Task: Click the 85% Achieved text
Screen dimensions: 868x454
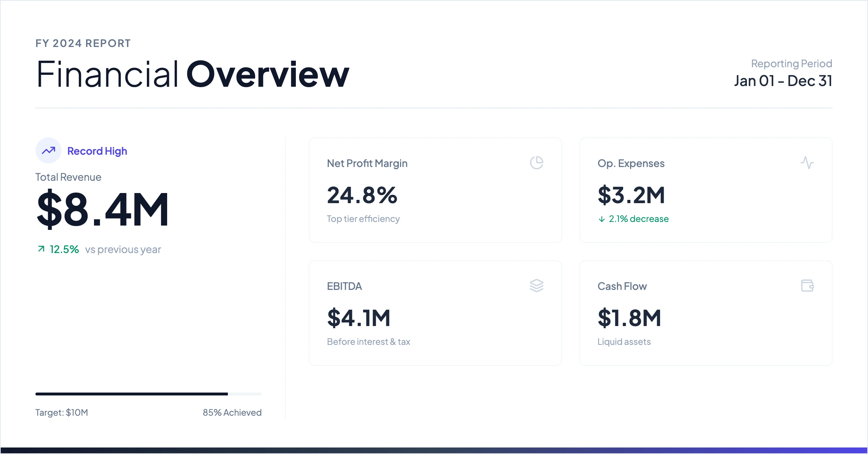Action: 232,412
